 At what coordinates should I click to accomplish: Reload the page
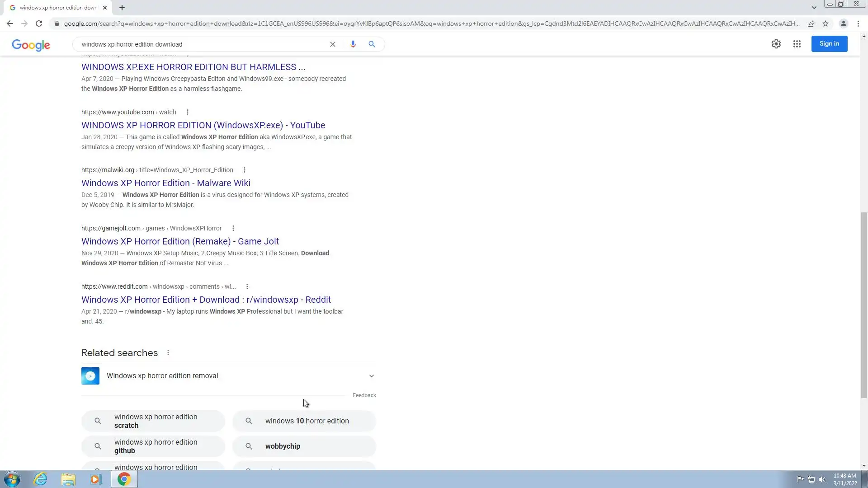pyautogui.click(x=39, y=23)
